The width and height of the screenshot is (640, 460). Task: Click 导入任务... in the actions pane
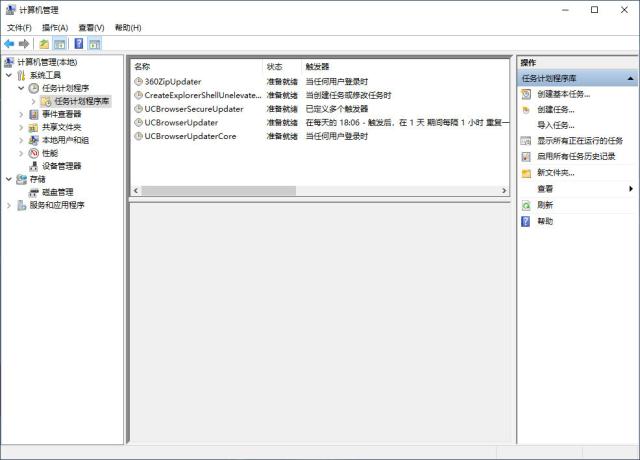point(556,125)
